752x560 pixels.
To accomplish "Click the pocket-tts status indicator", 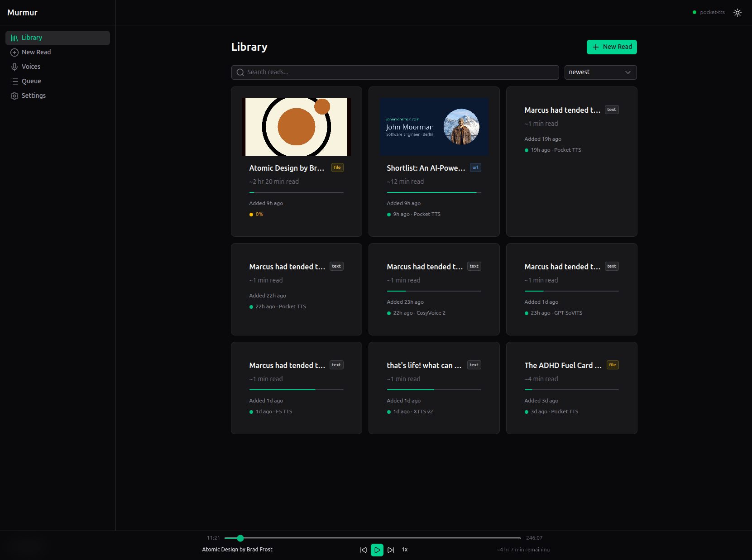I will 709,13.
